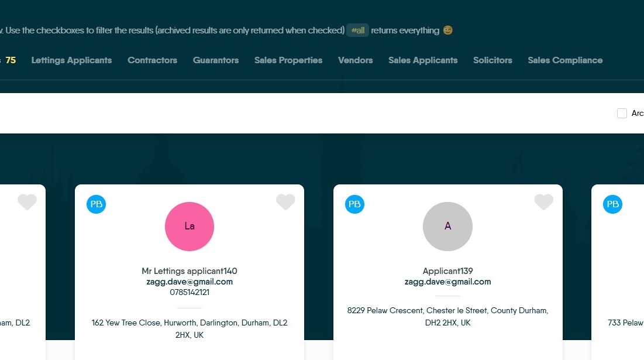Click the checkbox filter instruction text
Image resolution: width=644 pixels, height=360 pixels.
pos(173,30)
